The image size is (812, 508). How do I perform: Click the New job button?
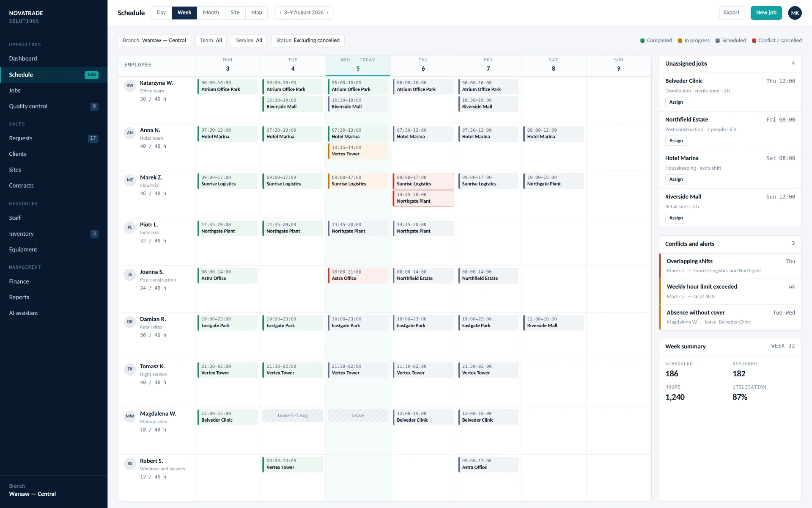pos(766,13)
